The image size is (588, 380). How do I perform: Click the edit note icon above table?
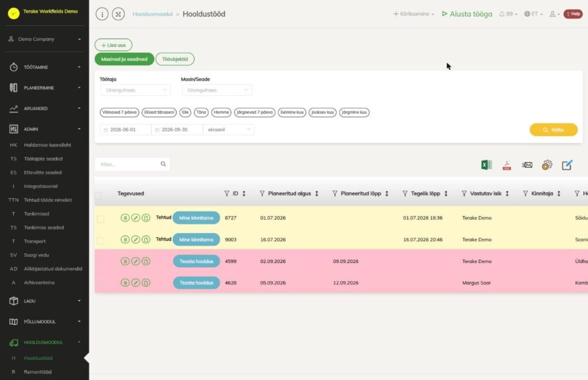point(567,165)
